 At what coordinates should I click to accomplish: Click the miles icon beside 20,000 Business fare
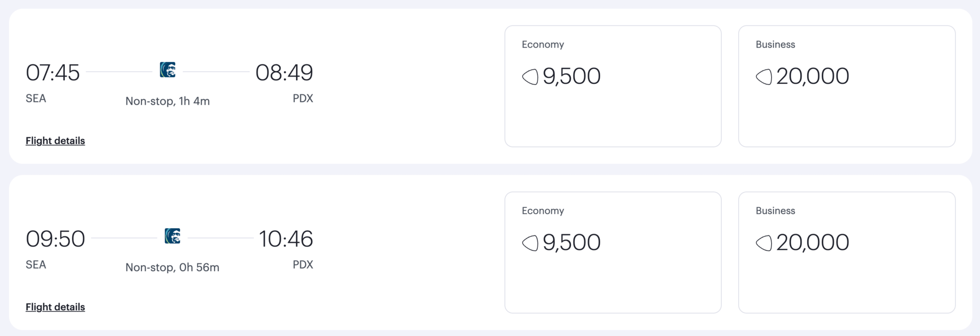tap(764, 77)
